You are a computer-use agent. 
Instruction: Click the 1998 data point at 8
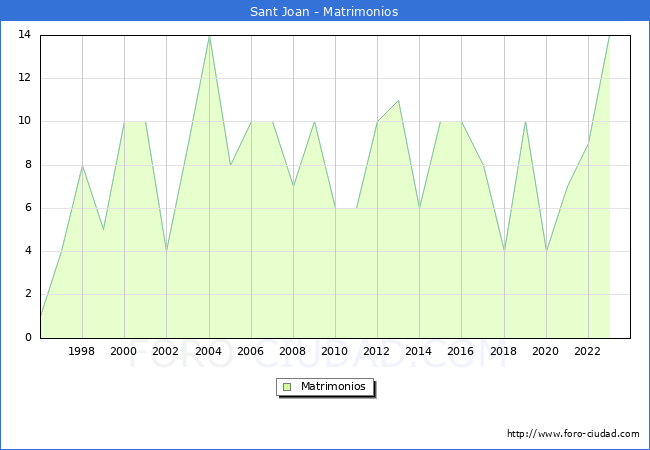82,165
